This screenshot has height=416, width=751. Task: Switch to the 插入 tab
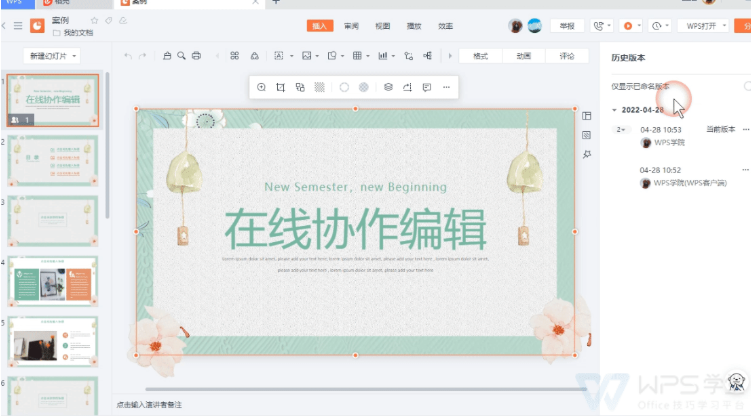(x=320, y=26)
